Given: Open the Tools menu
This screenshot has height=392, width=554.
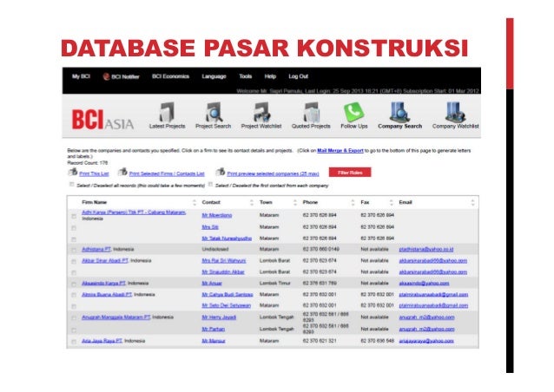Looking at the screenshot, I should [245, 76].
